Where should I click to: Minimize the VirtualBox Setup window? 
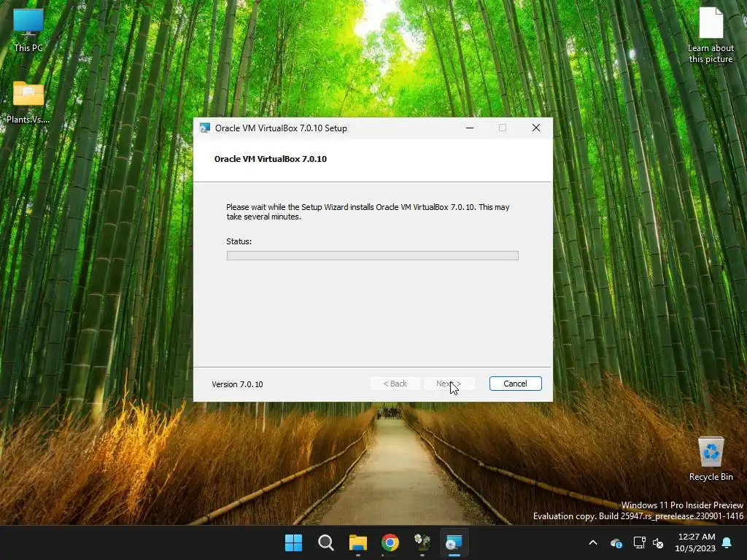point(470,128)
